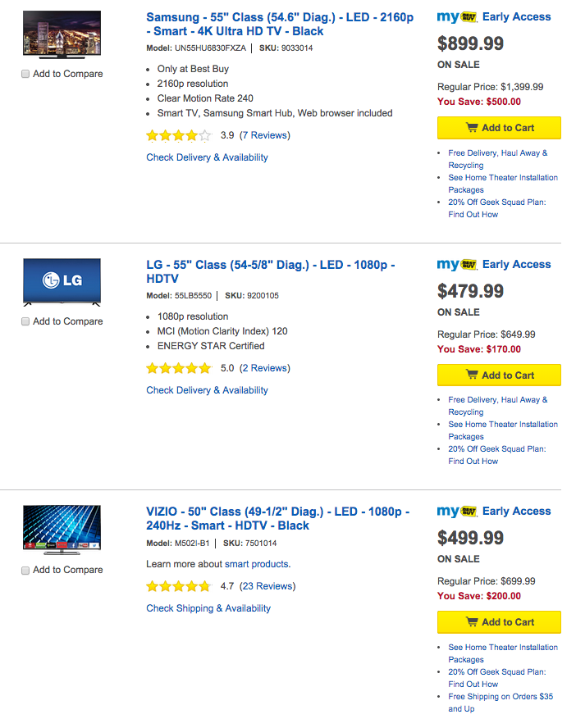576x728 pixels.
Task: Click the first star in Samsung's rating
Action: (x=152, y=136)
